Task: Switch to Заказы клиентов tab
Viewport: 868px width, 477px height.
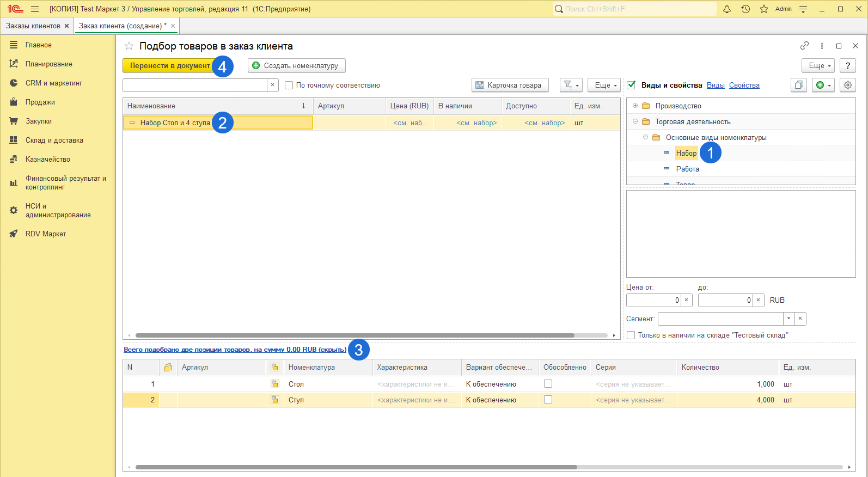Action: 33,26
